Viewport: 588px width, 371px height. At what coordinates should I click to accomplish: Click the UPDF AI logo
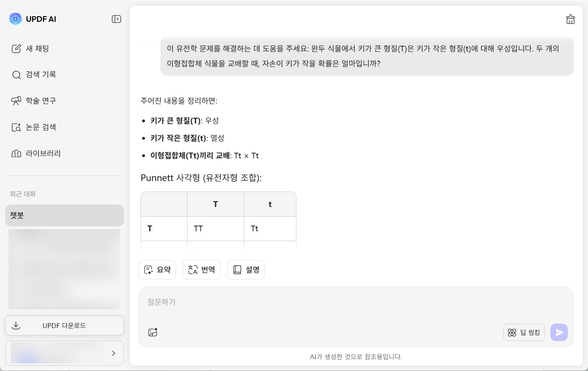[15, 19]
